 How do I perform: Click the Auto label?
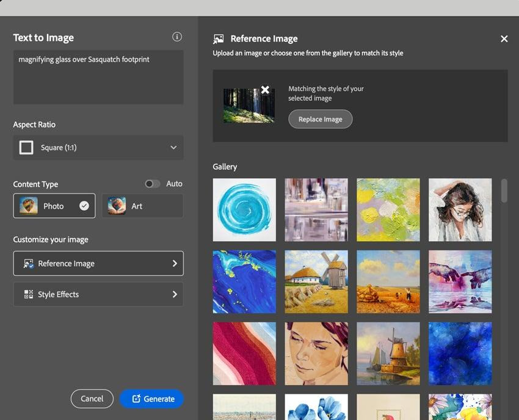[174, 184]
